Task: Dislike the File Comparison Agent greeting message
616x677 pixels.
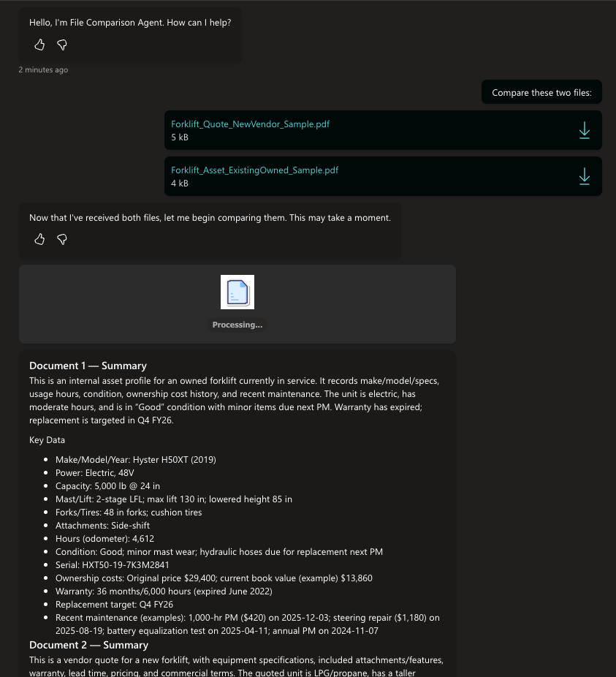Action: pyautogui.click(x=62, y=45)
